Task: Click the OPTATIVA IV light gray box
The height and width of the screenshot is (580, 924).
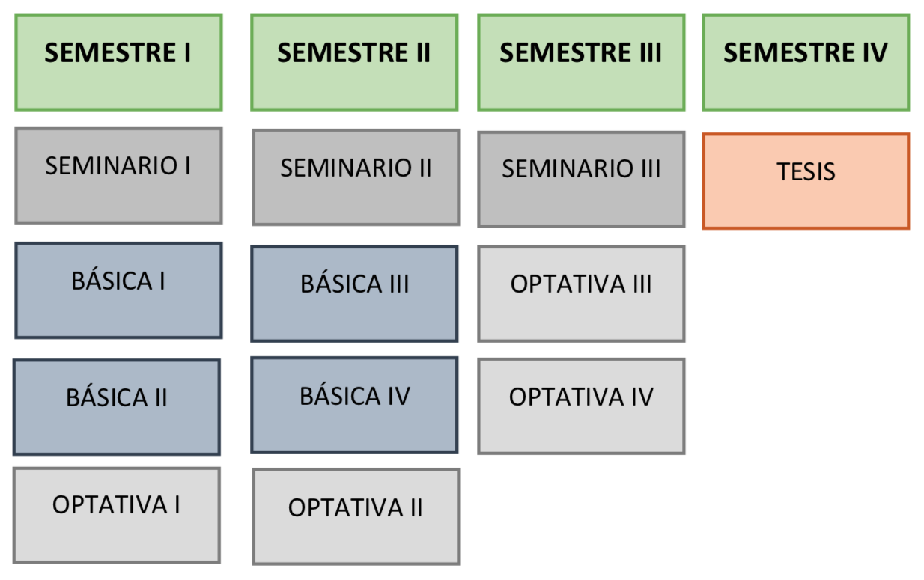Action: coord(581,406)
